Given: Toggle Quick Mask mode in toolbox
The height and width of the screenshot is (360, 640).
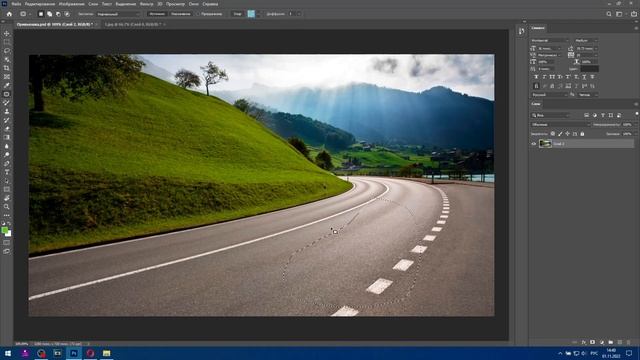Looking at the screenshot, I should tap(7, 242).
